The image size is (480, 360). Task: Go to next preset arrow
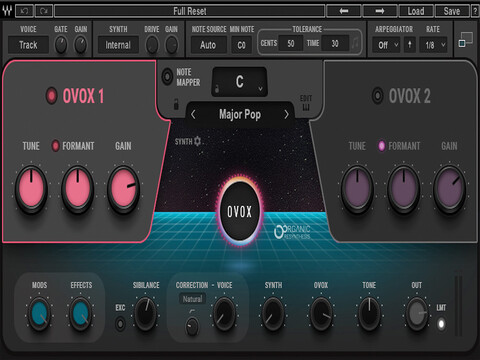pyautogui.click(x=380, y=11)
